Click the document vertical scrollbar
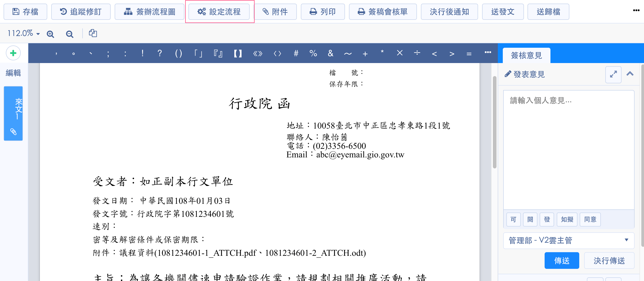The image size is (644, 281). 494,123
